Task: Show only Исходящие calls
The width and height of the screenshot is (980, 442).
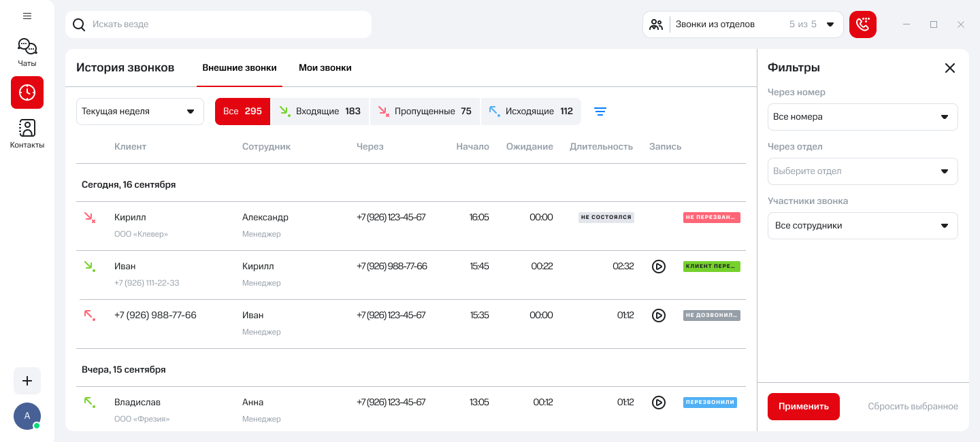Action: pyautogui.click(x=531, y=112)
